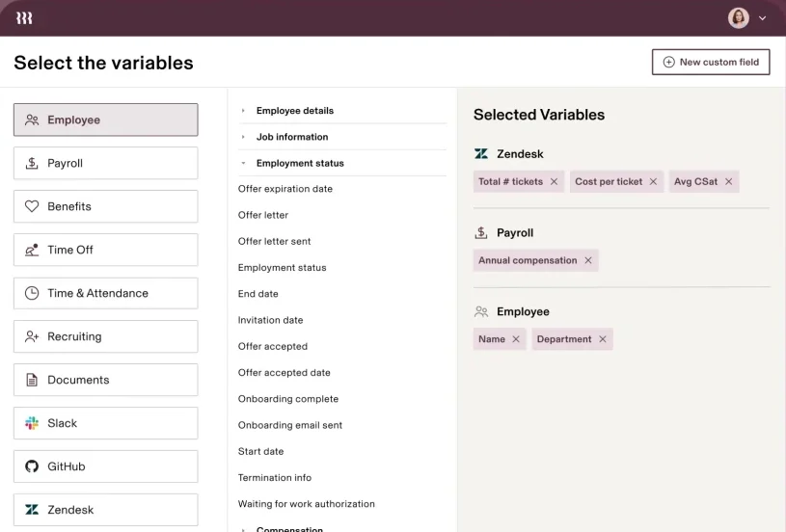Select the Employee category
Viewport: 786px width, 532px height.
pyautogui.click(x=106, y=120)
